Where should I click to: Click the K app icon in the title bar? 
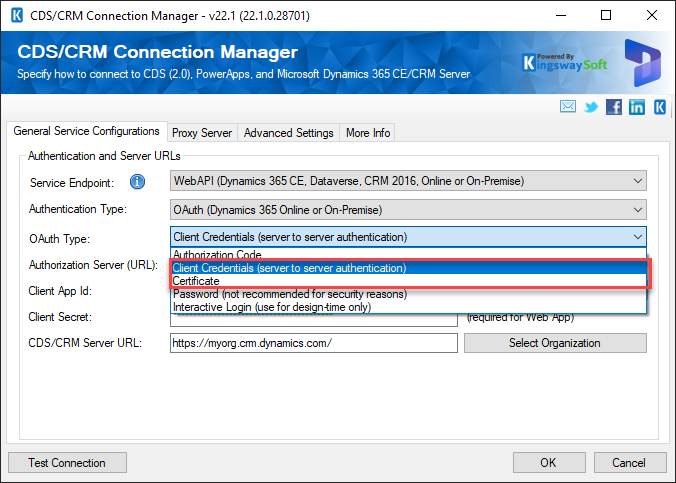(17, 16)
